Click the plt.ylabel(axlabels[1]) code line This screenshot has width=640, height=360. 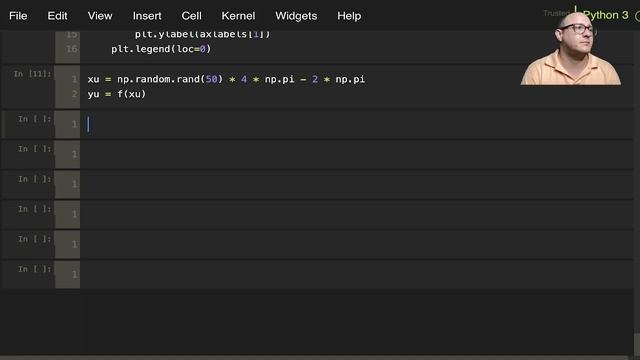tap(202, 34)
